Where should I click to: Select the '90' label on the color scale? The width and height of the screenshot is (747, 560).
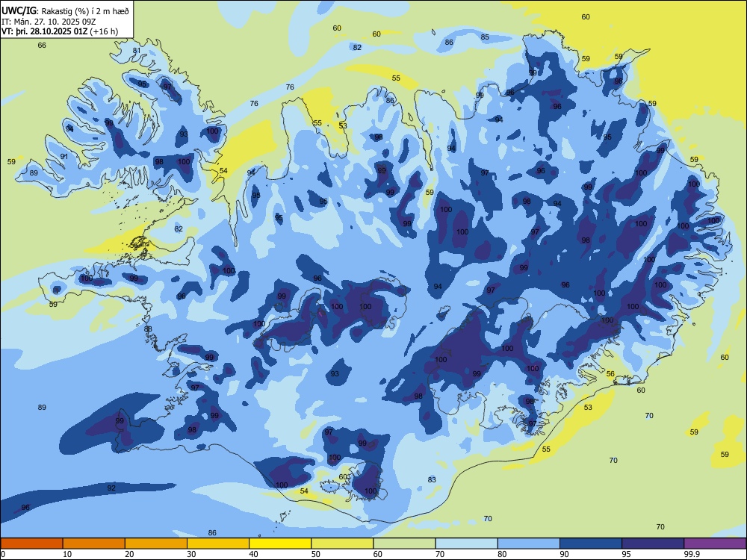(564, 554)
